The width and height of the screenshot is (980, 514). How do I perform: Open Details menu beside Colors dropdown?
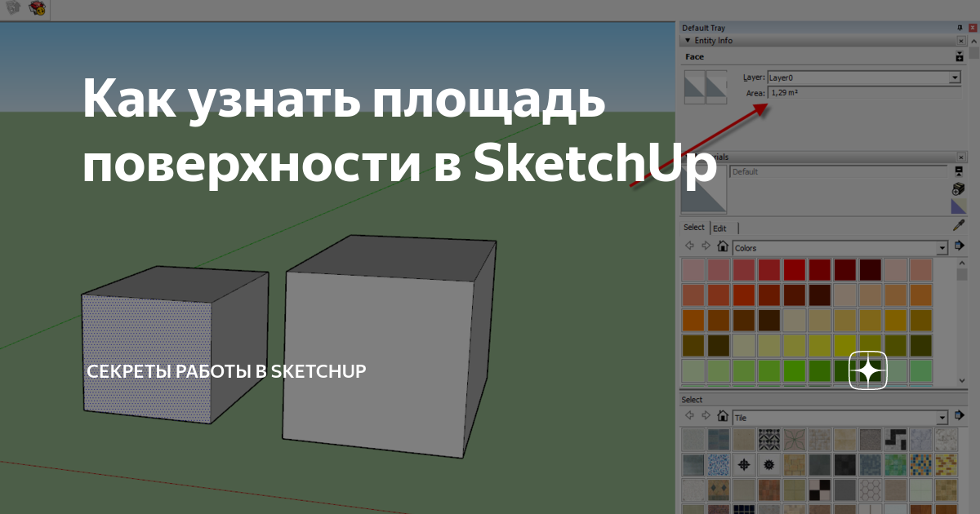coord(960,246)
